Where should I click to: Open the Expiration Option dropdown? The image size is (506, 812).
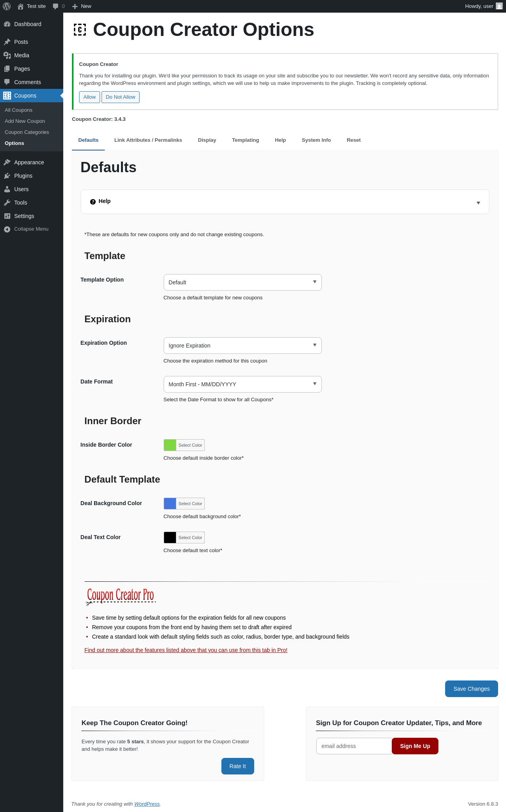coord(242,346)
